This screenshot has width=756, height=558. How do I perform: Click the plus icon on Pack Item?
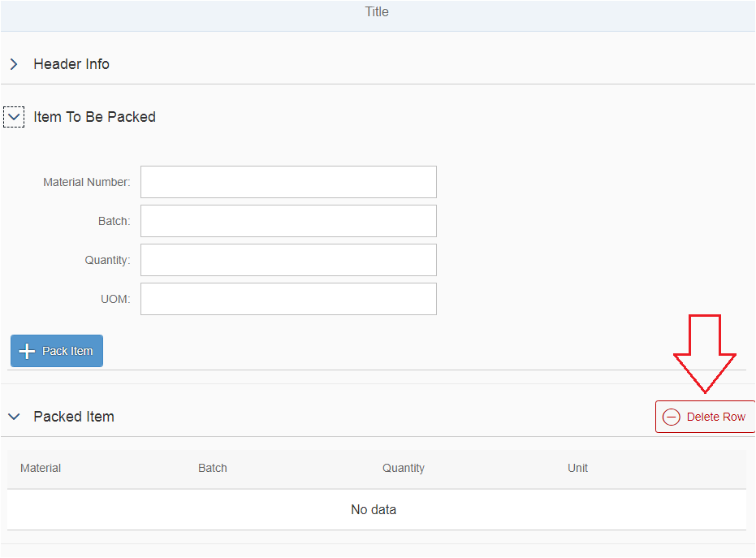27,351
